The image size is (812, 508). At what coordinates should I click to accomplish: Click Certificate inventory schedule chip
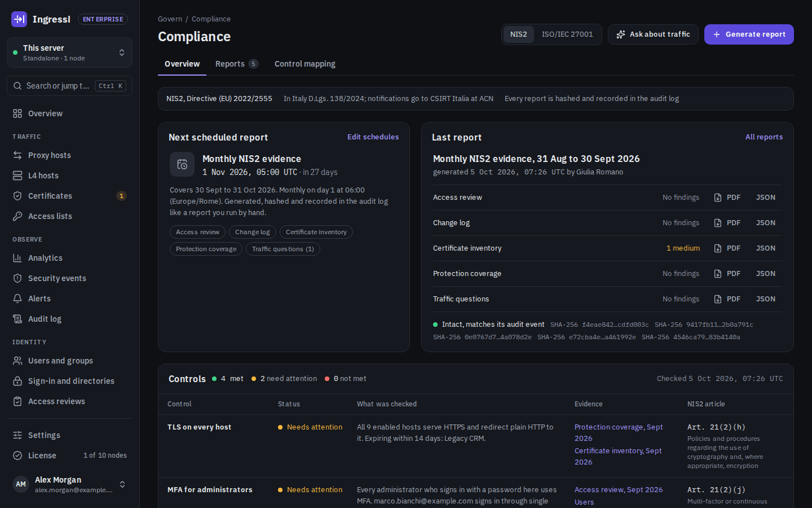[316, 232]
